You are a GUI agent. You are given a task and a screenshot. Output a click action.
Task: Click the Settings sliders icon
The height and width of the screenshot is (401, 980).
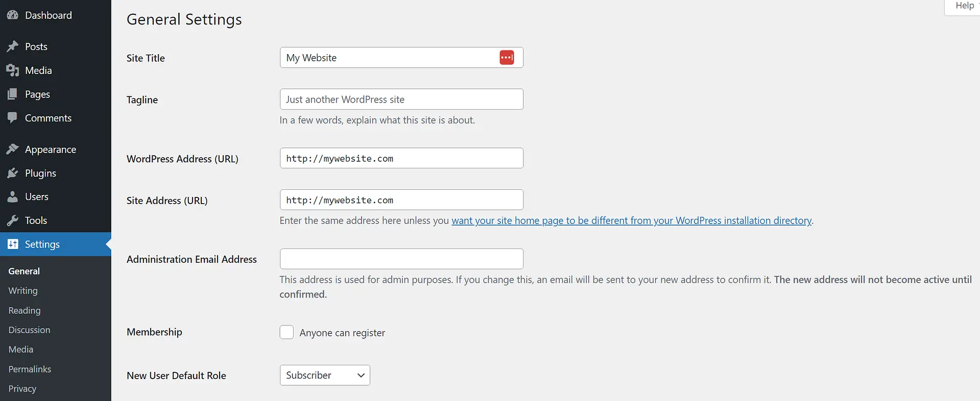[x=13, y=244]
